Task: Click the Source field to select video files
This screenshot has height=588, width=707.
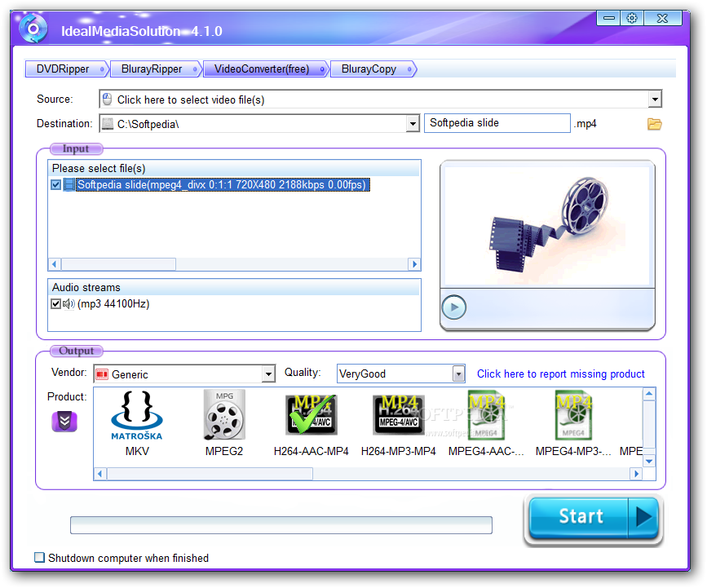Action: [380, 99]
